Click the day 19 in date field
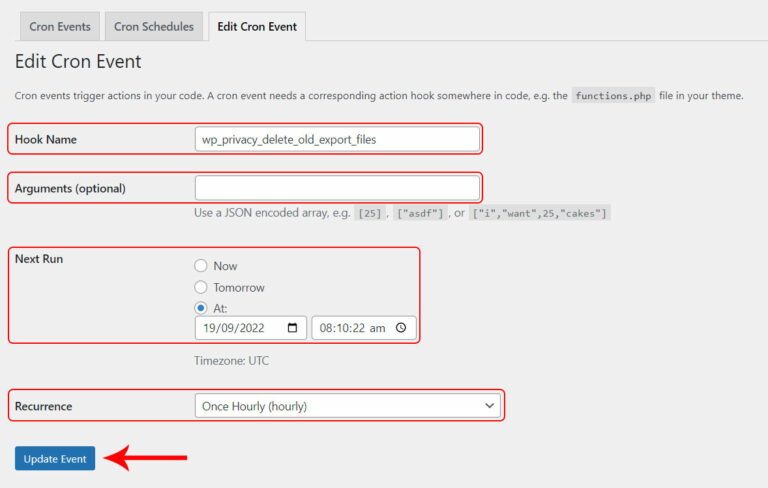This screenshot has height=488, width=768. 210,328
